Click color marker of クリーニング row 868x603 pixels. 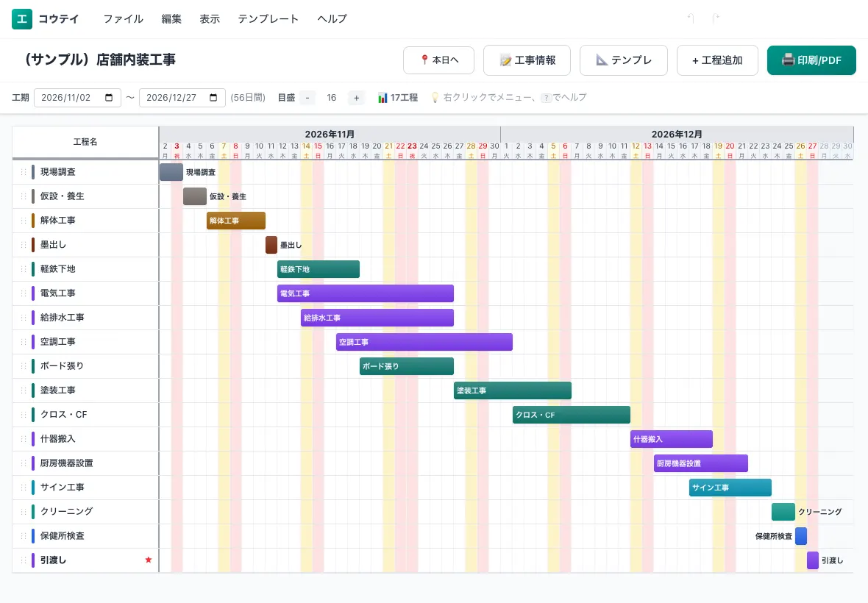coord(33,512)
